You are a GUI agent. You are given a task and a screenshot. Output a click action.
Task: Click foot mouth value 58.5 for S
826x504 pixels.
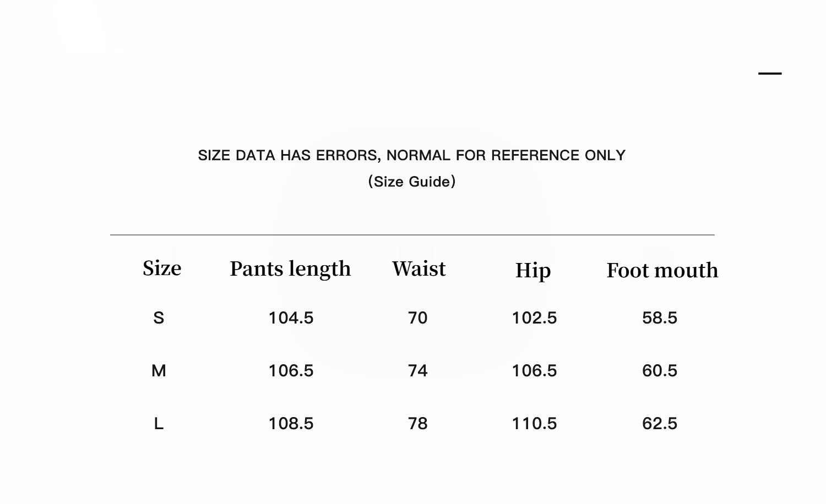[x=659, y=318]
